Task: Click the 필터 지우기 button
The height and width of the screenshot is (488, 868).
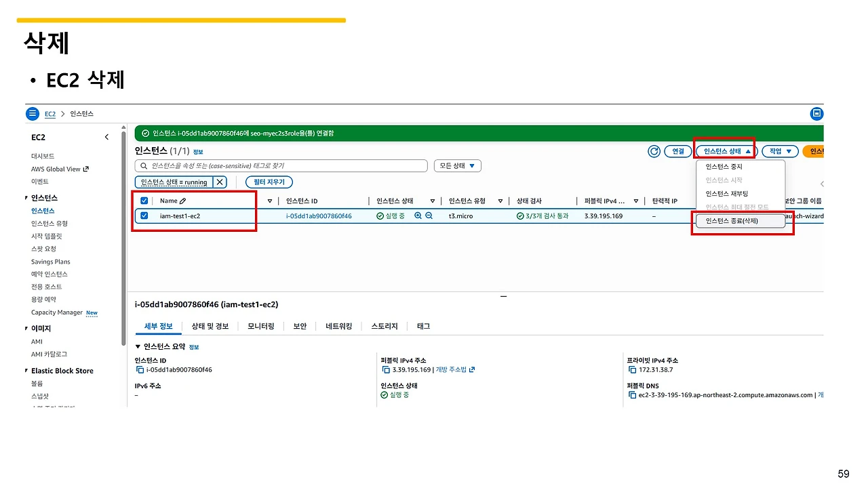Action: click(x=269, y=182)
